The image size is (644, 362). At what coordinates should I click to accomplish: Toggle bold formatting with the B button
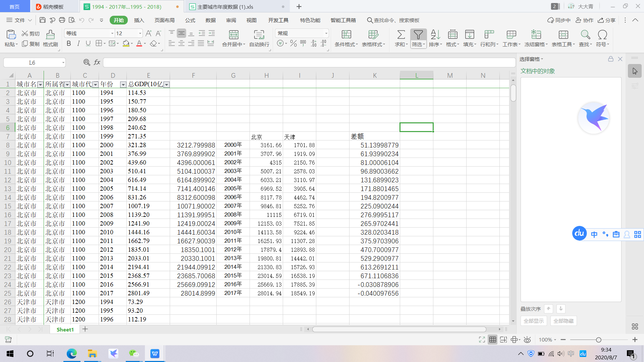[69, 44]
